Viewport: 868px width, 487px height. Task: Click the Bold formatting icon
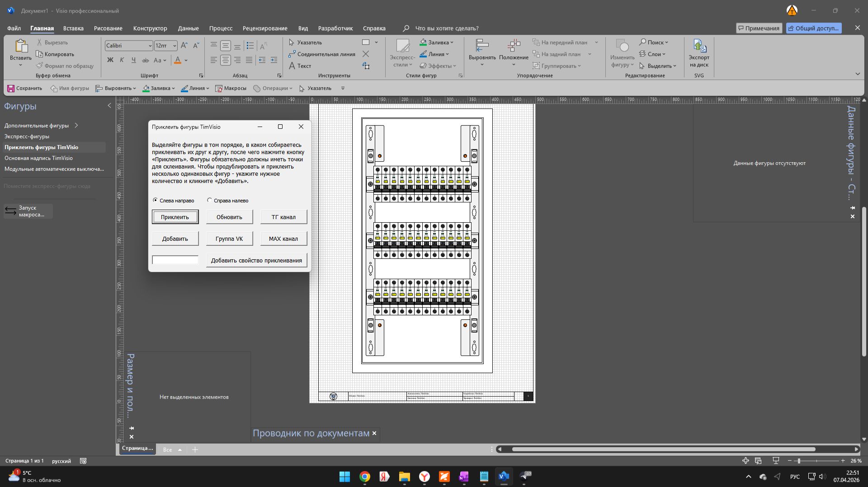pyautogui.click(x=110, y=60)
